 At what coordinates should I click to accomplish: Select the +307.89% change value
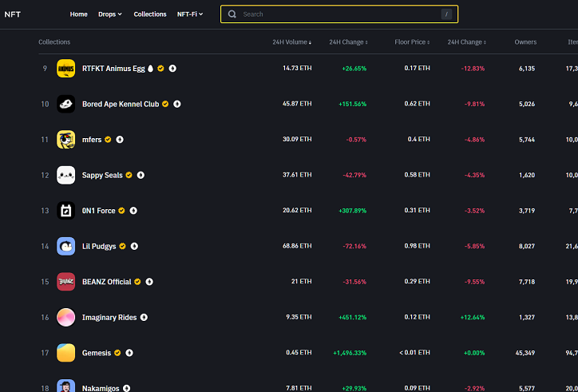click(x=352, y=211)
